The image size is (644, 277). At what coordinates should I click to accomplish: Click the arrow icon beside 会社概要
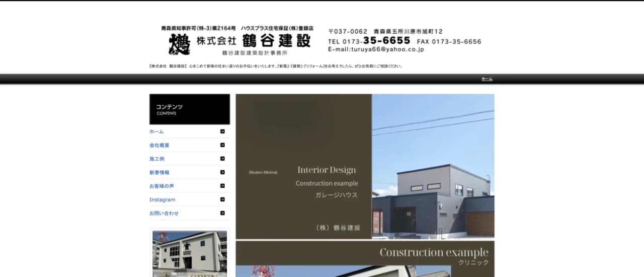(222, 145)
